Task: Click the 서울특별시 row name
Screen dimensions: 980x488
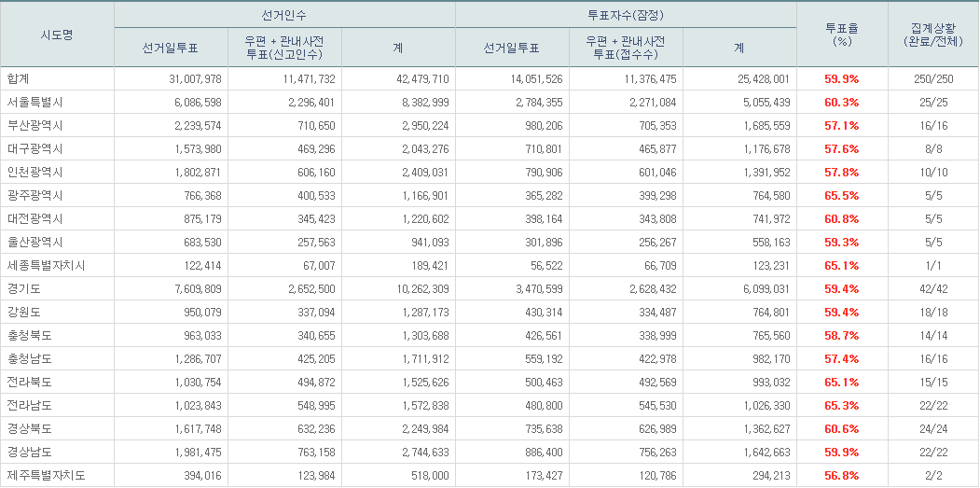Action: coord(35,103)
